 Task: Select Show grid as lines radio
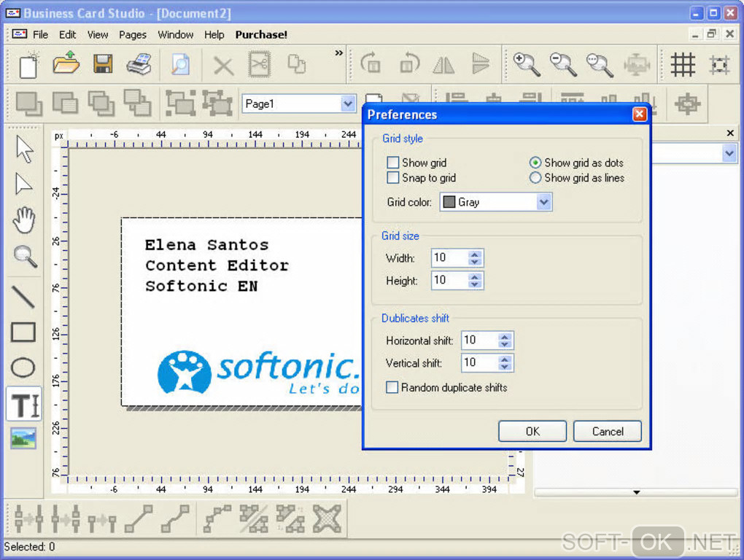tap(535, 178)
